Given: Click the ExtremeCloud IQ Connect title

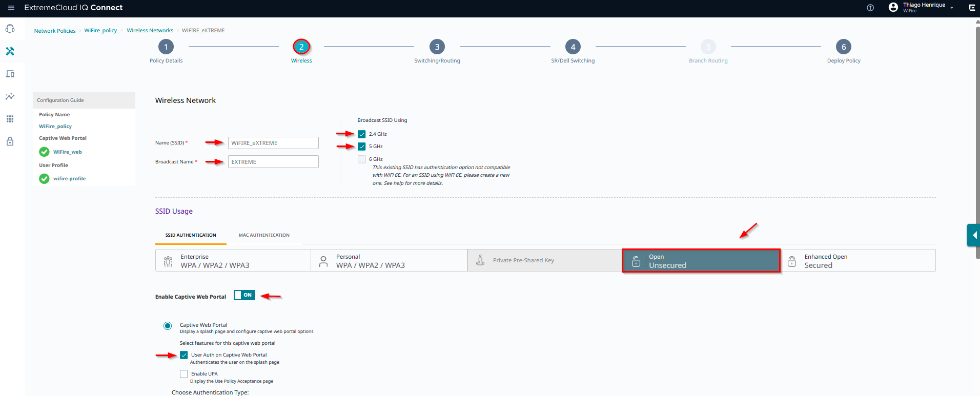Looking at the screenshot, I should click(x=73, y=8).
